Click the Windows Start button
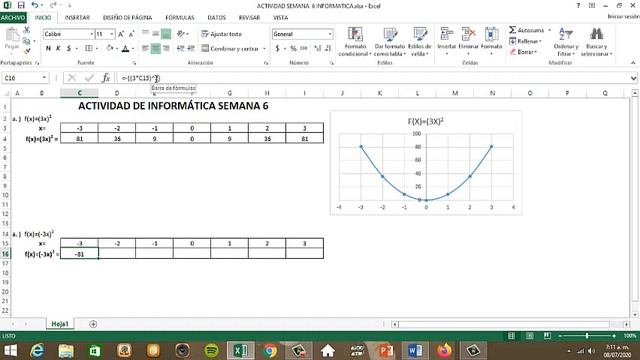This screenshot has width=640, height=360. pos(10,351)
